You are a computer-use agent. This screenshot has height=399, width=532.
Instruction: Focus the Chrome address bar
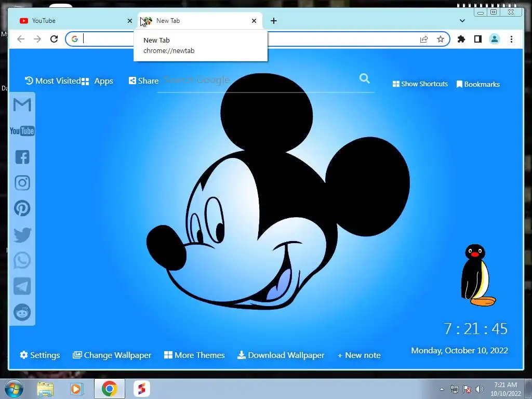pos(258,39)
